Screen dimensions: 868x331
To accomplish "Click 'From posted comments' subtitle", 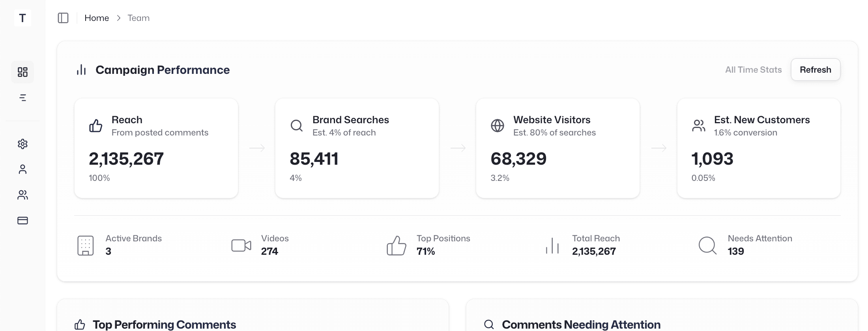I will 160,133.
